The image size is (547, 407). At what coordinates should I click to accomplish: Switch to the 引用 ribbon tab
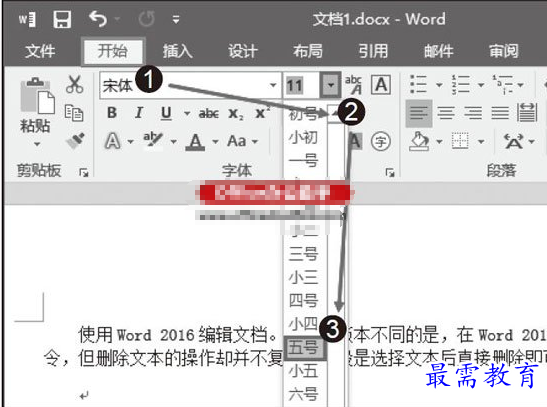pos(373,51)
